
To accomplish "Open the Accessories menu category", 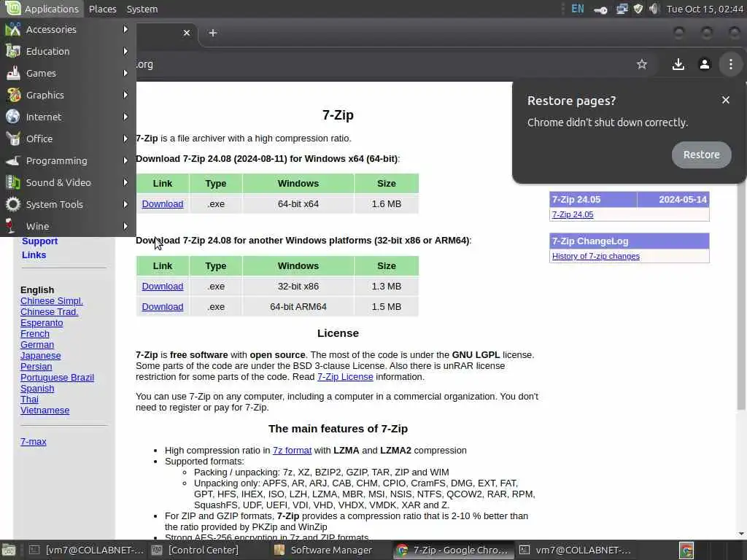I will (68, 29).
